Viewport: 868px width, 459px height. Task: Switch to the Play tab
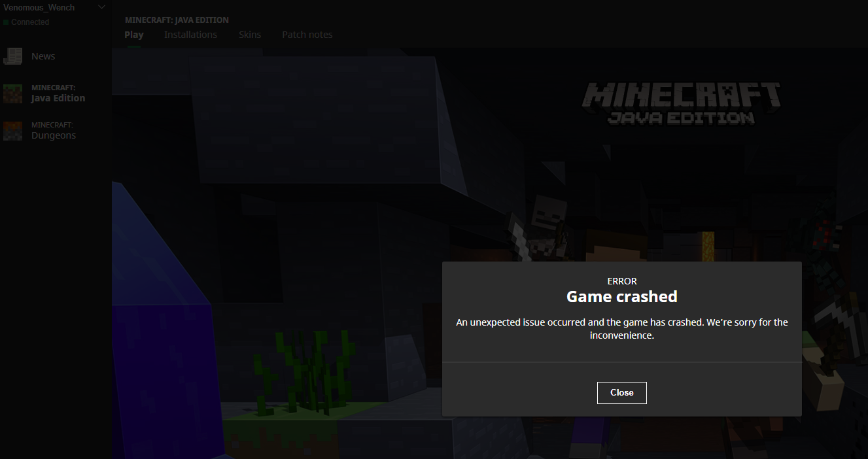(x=134, y=35)
